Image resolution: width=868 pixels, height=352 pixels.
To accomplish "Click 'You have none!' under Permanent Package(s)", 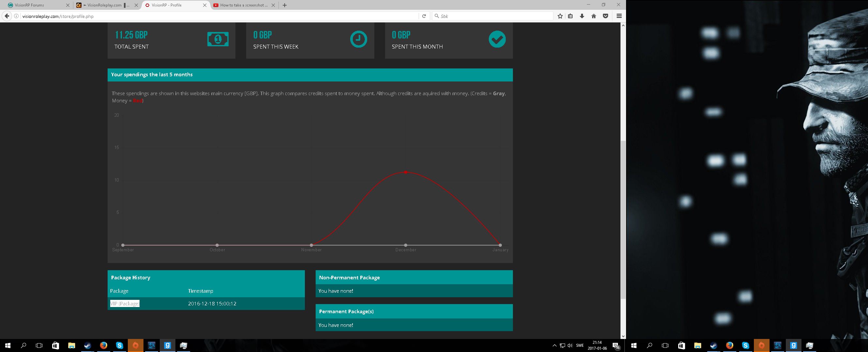I will [x=336, y=325].
